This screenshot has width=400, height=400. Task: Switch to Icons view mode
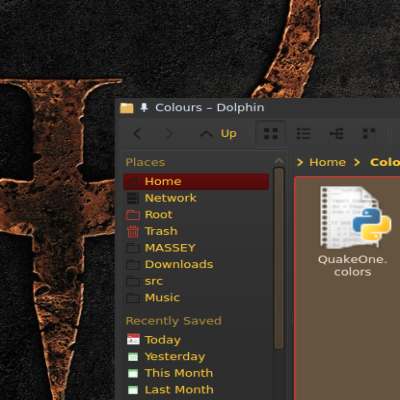(271, 134)
